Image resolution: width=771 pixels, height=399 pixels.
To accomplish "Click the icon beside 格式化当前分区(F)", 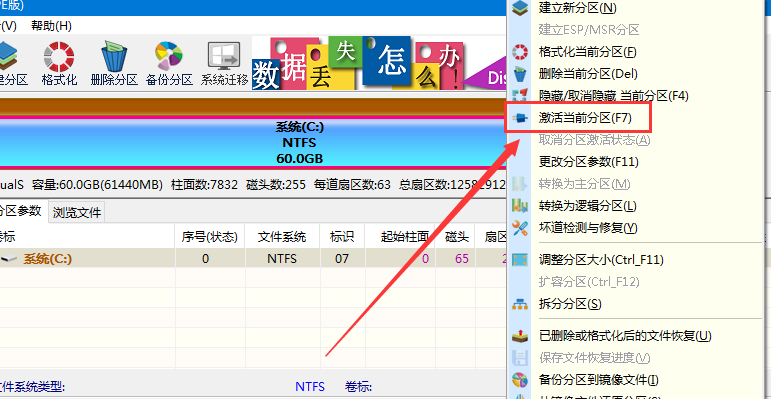I will [x=520, y=52].
